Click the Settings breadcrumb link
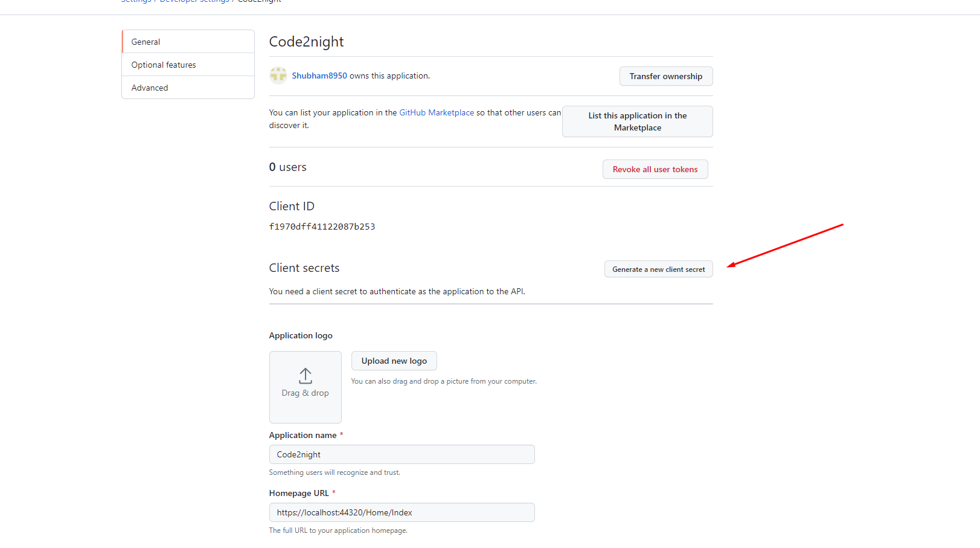This screenshot has height=548, width=980. pos(136,1)
